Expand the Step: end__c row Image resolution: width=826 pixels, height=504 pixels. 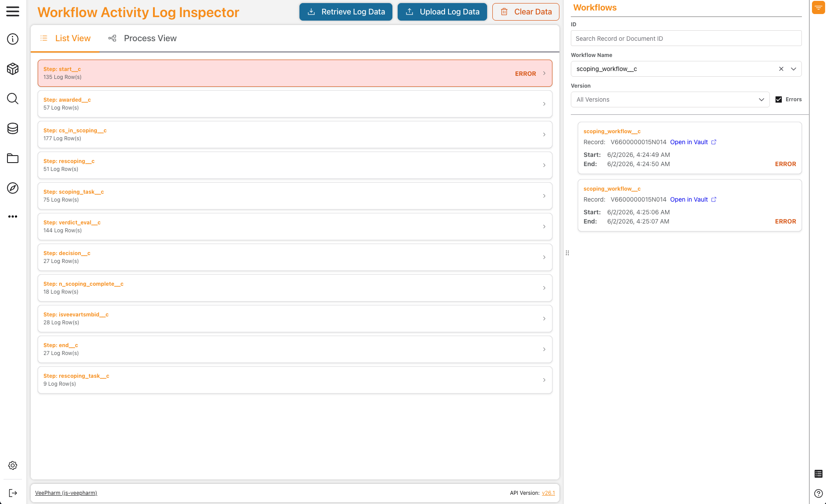[x=295, y=349]
